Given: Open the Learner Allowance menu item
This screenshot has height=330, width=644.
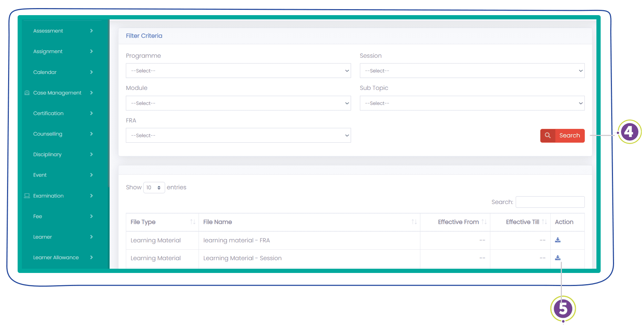Looking at the screenshot, I should coord(56,257).
